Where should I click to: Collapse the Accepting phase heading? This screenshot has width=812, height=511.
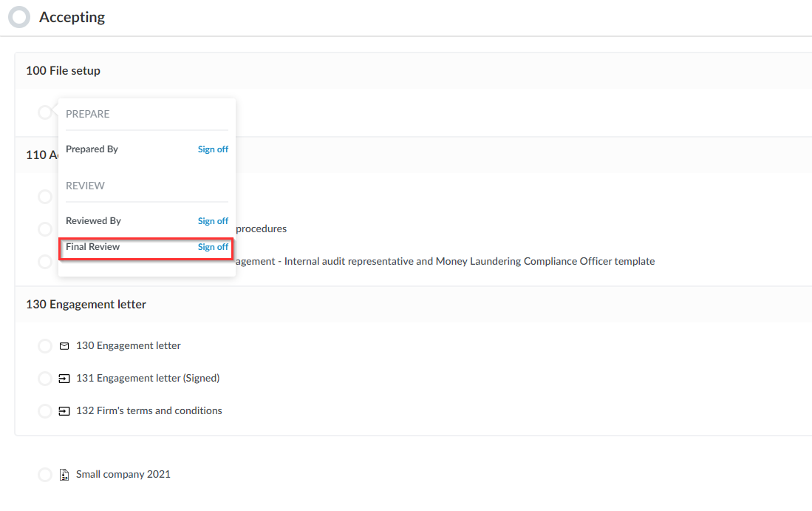click(x=72, y=17)
